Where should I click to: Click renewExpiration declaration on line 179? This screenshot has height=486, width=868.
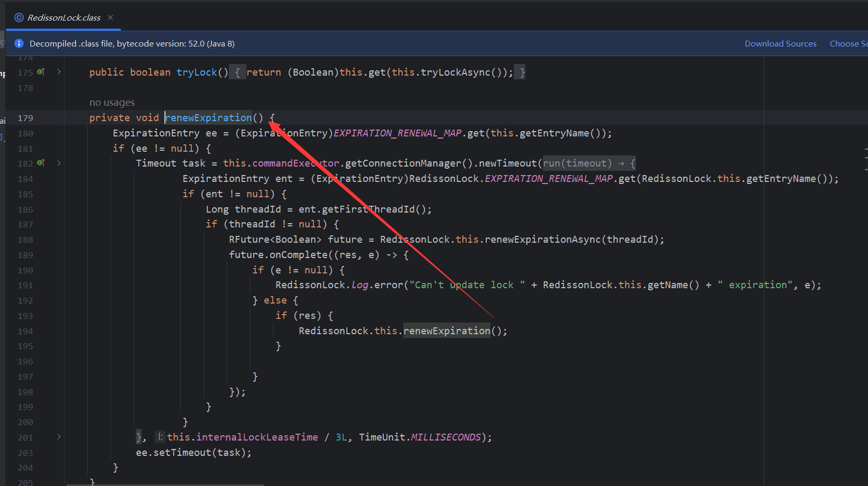(x=208, y=118)
